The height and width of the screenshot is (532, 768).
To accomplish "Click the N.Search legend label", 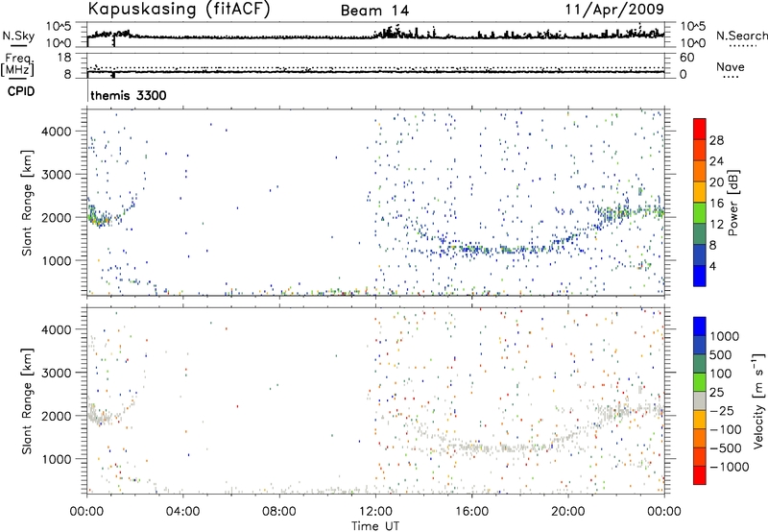I will pyautogui.click(x=741, y=36).
